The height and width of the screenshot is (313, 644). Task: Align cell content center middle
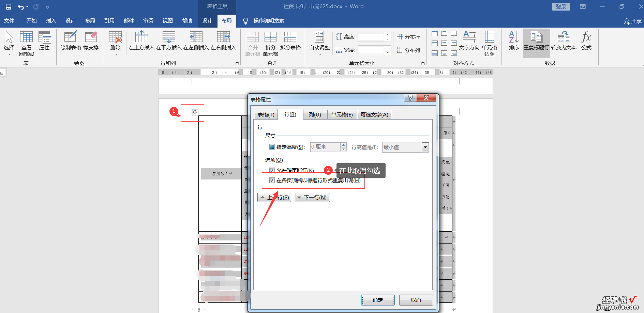tap(444, 43)
